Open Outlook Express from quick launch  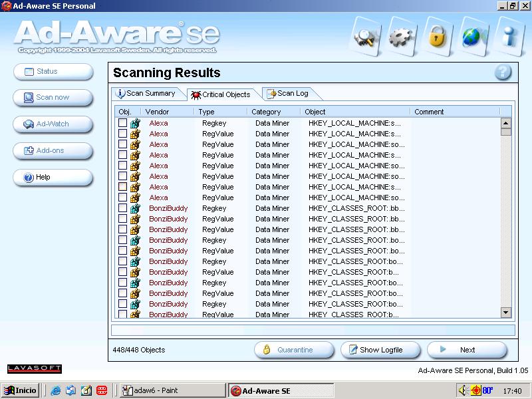70,390
